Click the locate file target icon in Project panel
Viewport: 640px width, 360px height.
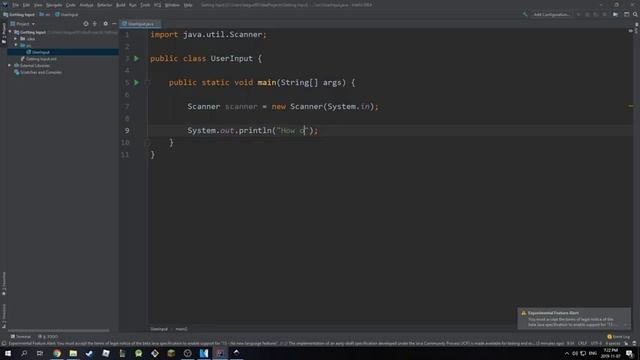[86, 24]
